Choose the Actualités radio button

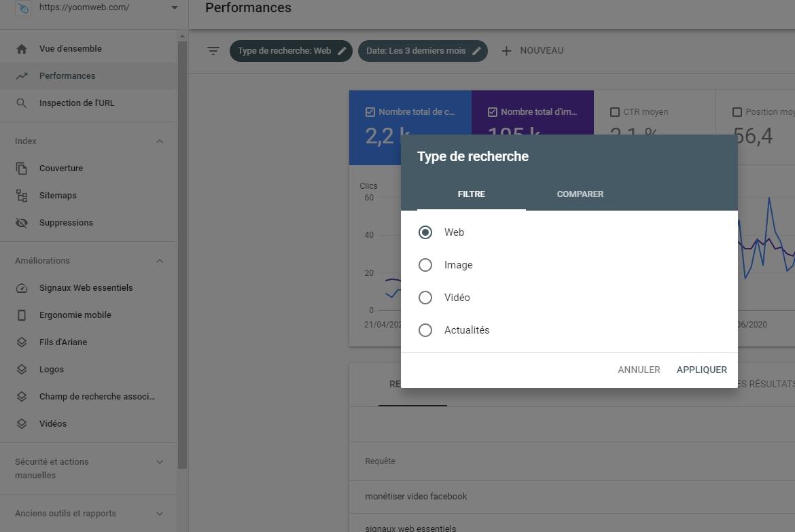click(425, 330)
